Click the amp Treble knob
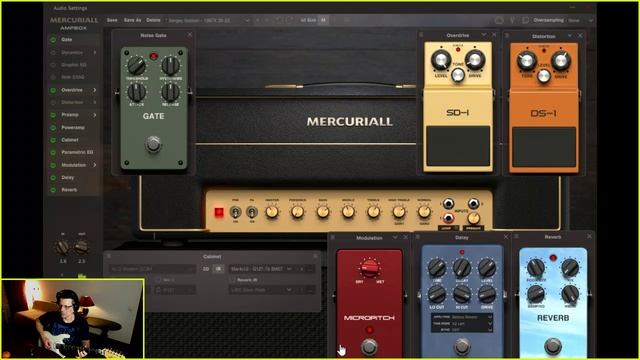This screenshot has width=640, height=360. point(373,212)
